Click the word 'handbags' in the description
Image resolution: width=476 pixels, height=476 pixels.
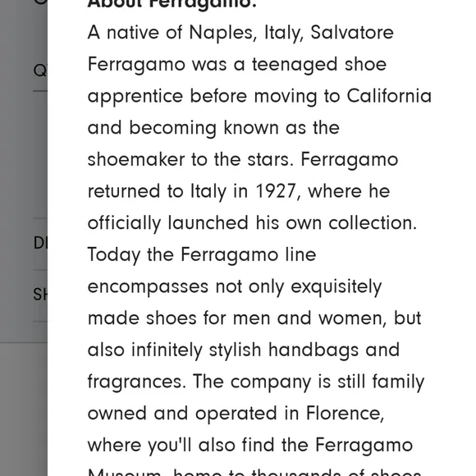click(x=314, y=350)
